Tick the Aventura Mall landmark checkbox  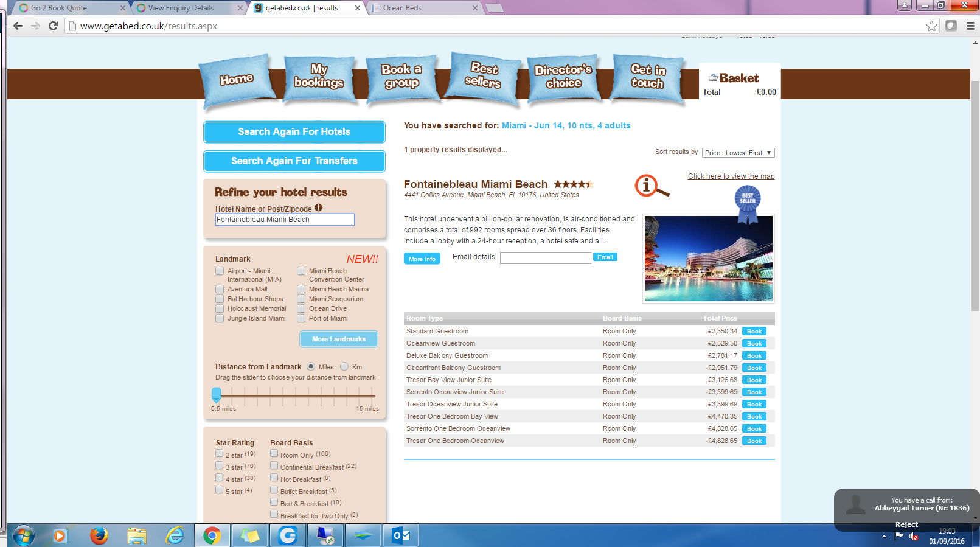(x=220, y=289)
